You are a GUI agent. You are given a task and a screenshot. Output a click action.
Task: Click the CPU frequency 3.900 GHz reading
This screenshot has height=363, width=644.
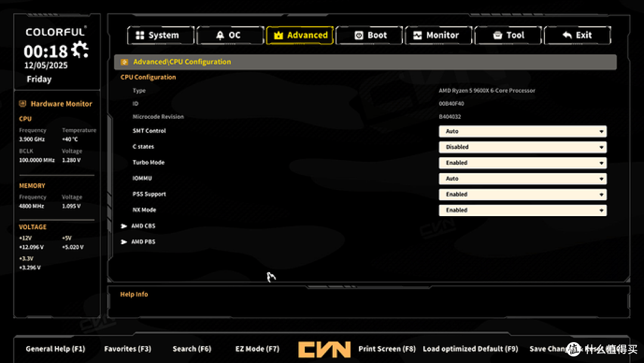click(32, 139)
